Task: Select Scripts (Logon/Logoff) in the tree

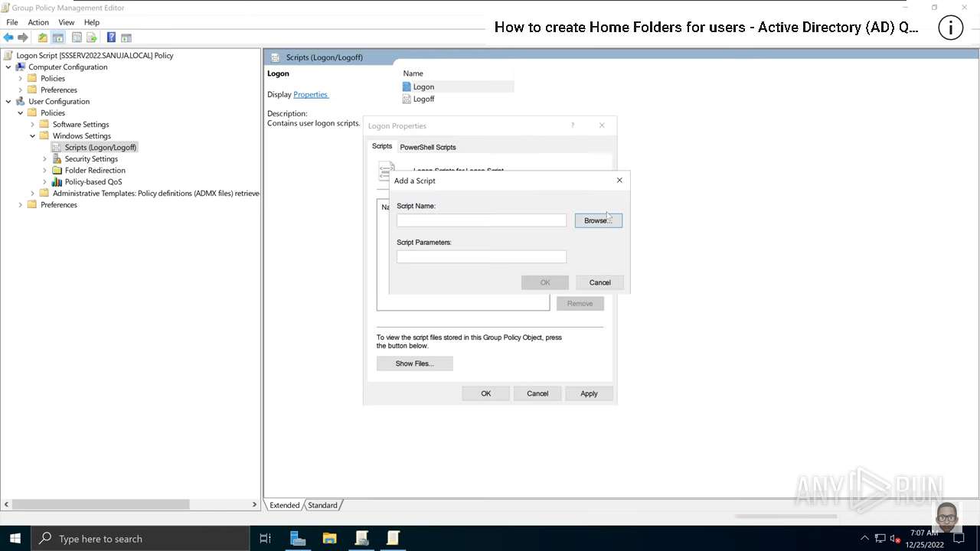Action: click(100, 147)
